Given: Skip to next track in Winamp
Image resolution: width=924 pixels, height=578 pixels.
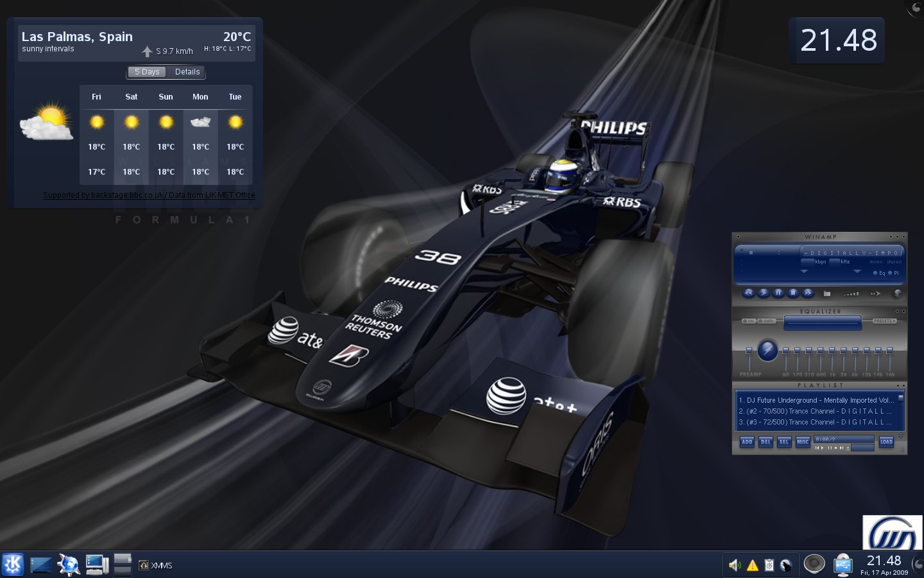Looking at the screenshot, I should pyautogui.click(x=808, y=293).
